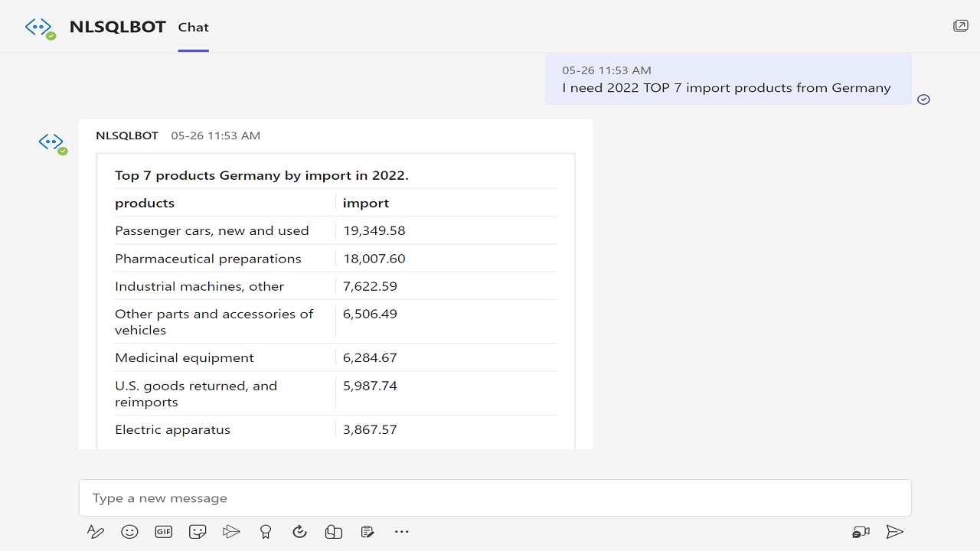Viewport: 980px width, 551px height.
Task: Click the value 18,007.60
Action: [x=374, y=259]
